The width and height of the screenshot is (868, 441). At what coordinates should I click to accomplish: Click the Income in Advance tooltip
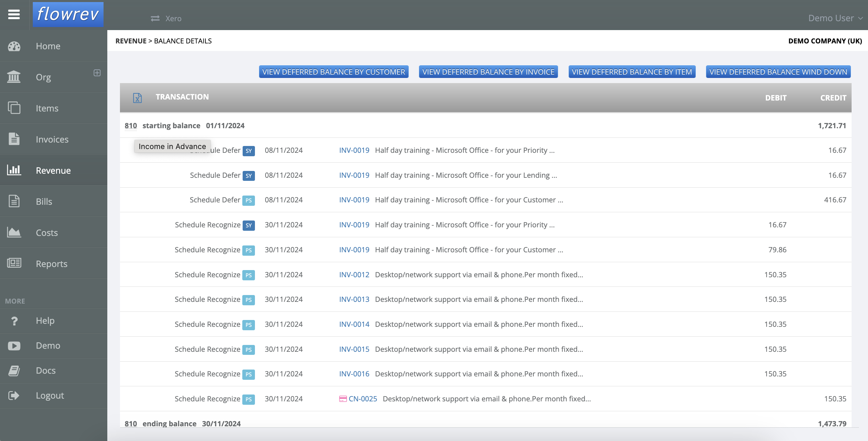point(172,146)
